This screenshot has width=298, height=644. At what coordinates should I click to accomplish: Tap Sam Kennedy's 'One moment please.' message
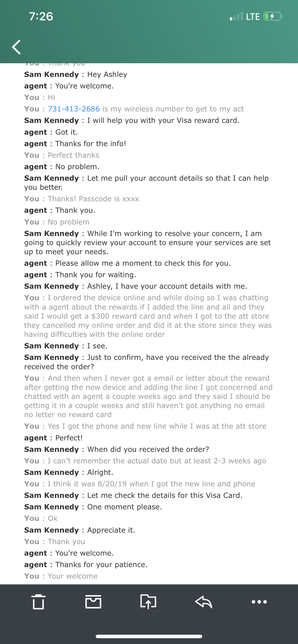pyautogui.click(x=93, y=507)
